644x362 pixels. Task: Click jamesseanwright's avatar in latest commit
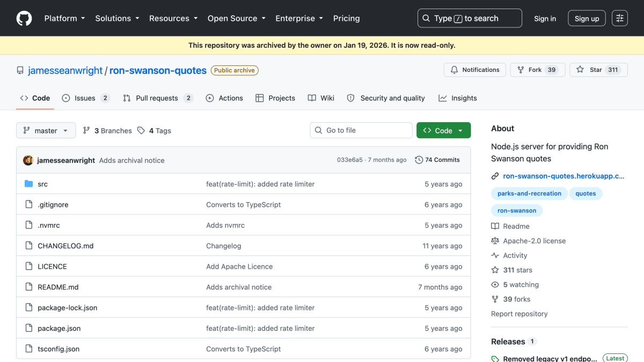point(28,160)
